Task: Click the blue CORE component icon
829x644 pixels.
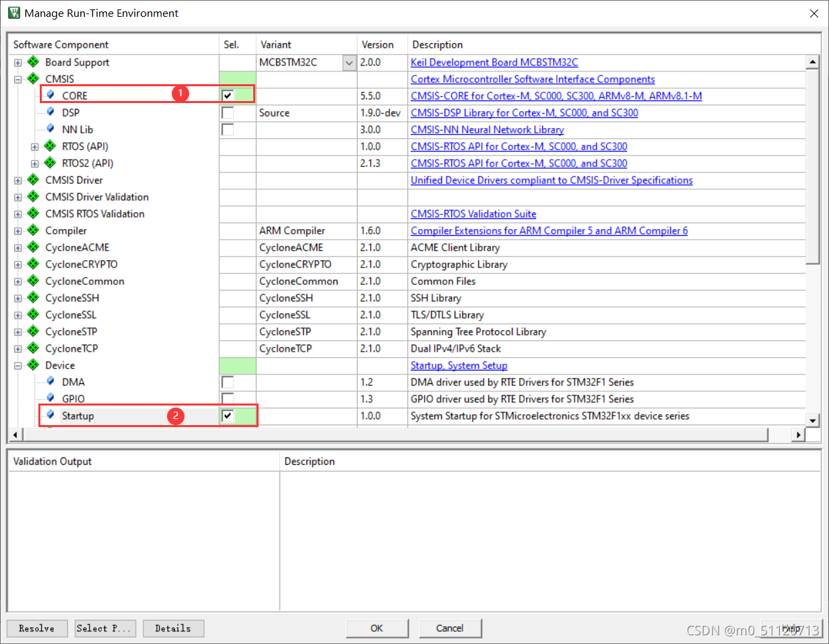Action: pyautogui.click(x=51, y=95)
